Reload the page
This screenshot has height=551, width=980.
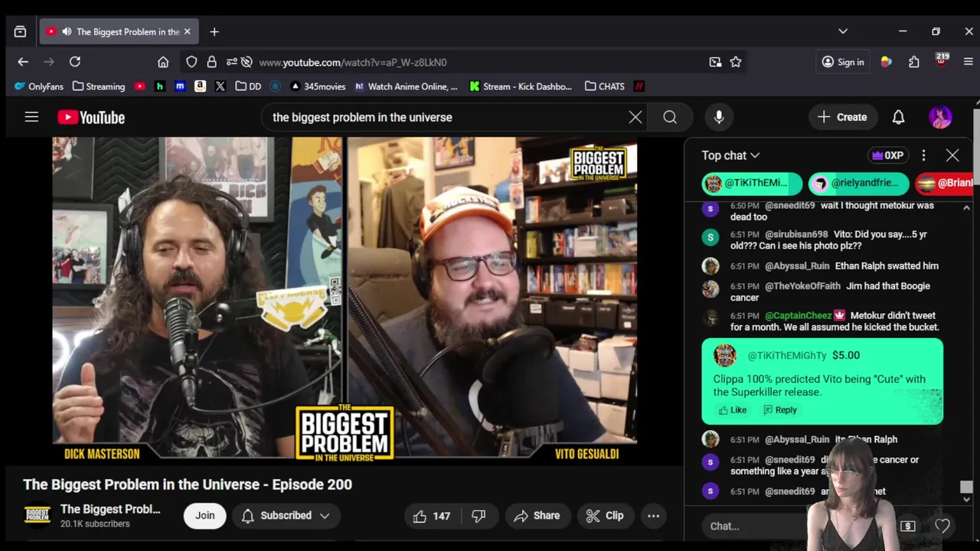click(x=75, y=62)
